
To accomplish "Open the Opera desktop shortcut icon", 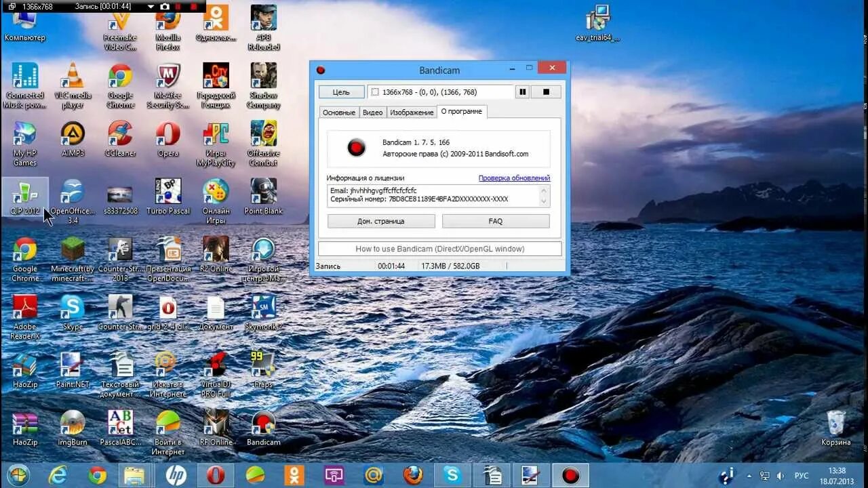I will [167, 139].
